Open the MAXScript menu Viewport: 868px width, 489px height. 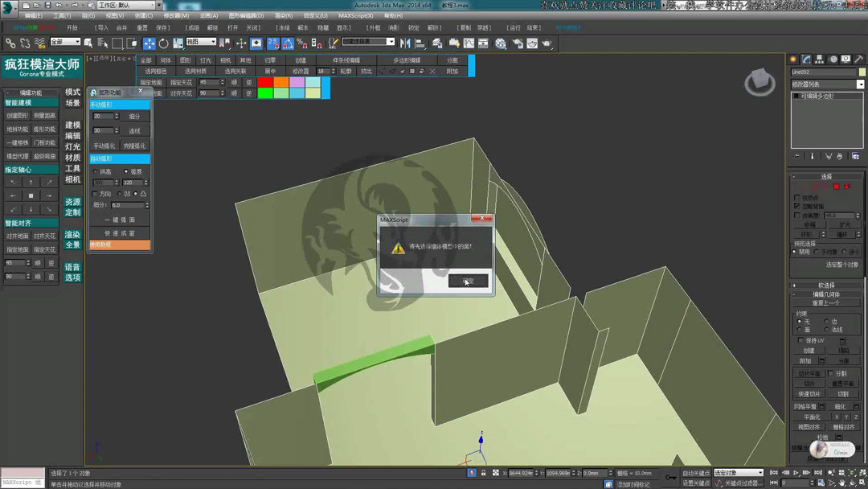[357, 15]
